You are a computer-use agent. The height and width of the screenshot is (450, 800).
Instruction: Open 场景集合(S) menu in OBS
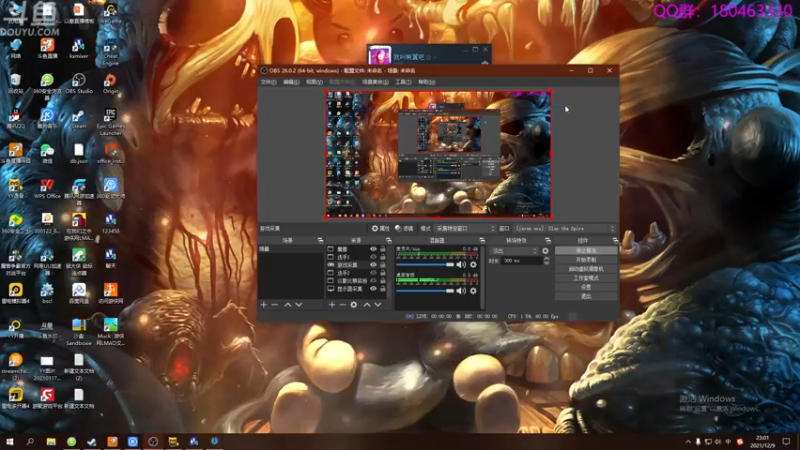(x=375, y=82)
